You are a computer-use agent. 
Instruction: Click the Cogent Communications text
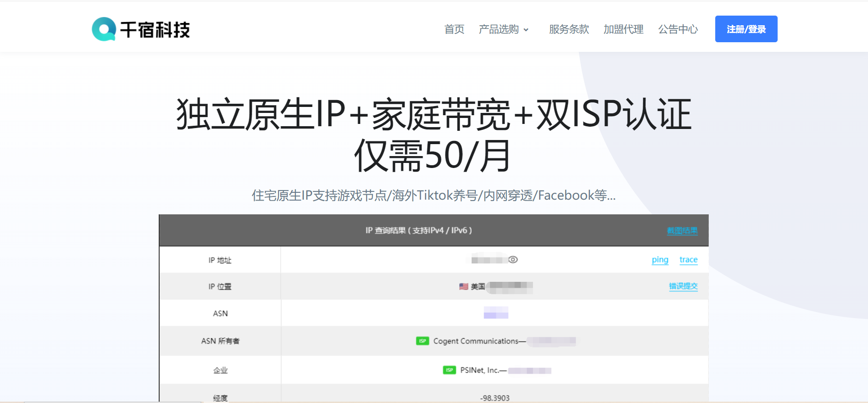[x=476, y=341]
